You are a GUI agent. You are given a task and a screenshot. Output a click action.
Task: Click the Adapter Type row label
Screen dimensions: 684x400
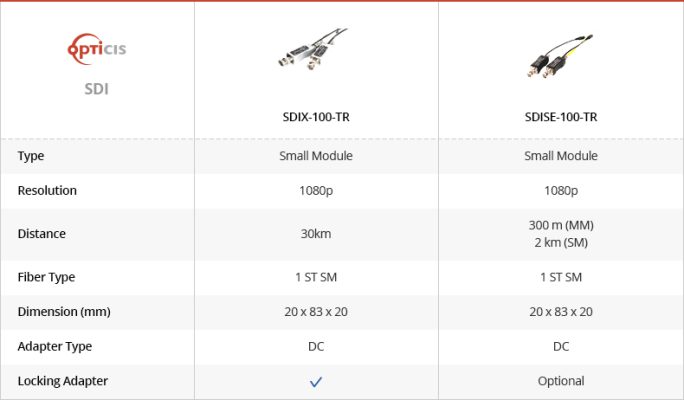55,346
